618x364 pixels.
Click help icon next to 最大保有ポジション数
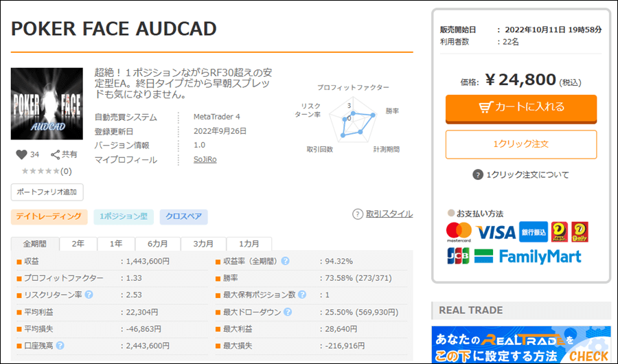tap(302, 295)
